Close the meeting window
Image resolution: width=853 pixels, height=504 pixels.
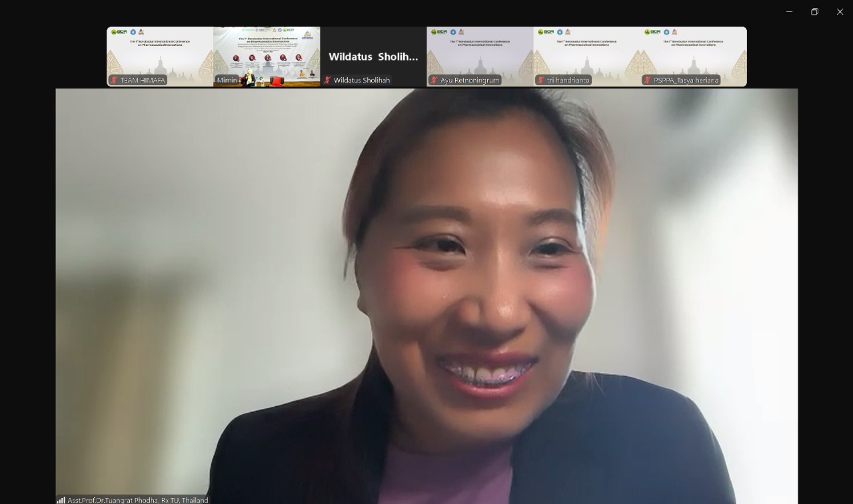840,11
